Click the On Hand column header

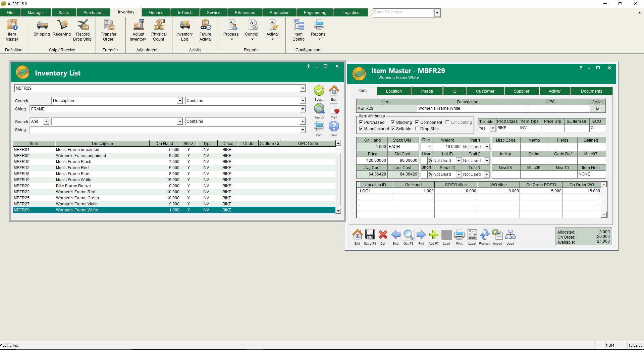tap(165, 144)
